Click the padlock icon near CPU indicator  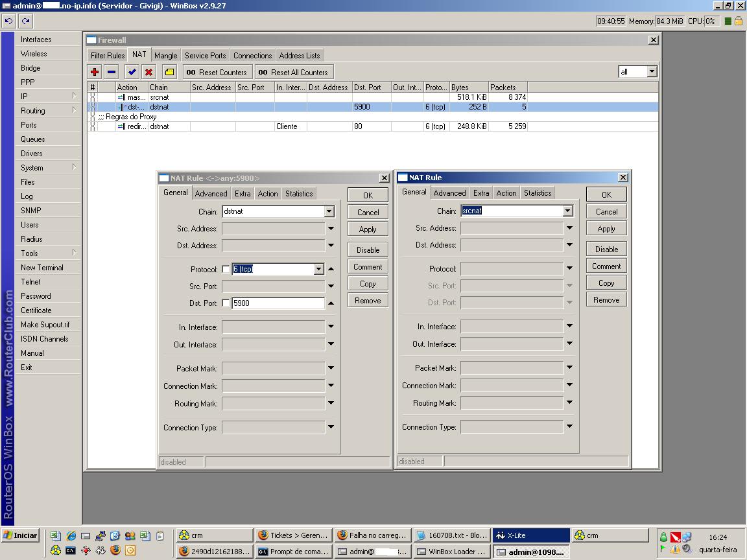[738, 21]
